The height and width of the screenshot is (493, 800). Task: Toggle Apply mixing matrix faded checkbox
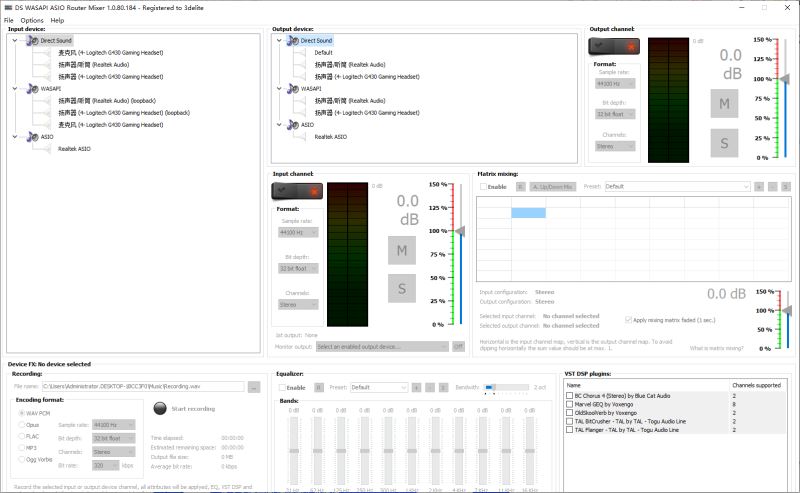pos(628,320)
